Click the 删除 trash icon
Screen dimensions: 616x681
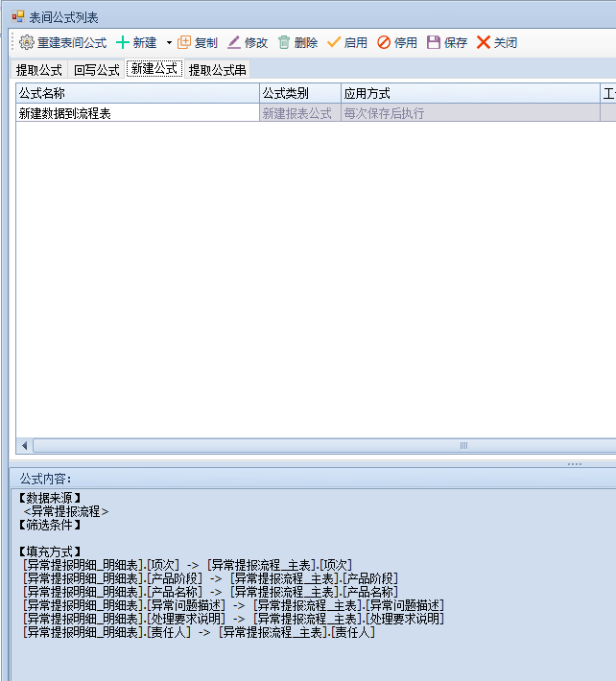click(284, 43)
